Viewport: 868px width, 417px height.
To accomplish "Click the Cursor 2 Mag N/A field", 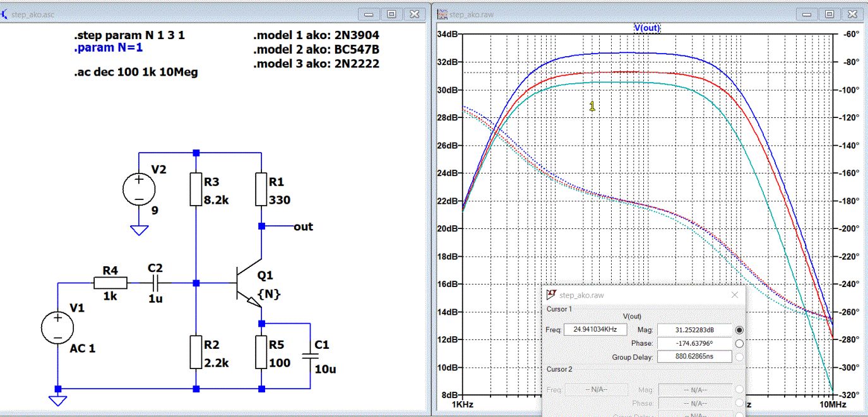I will point(694,390).
